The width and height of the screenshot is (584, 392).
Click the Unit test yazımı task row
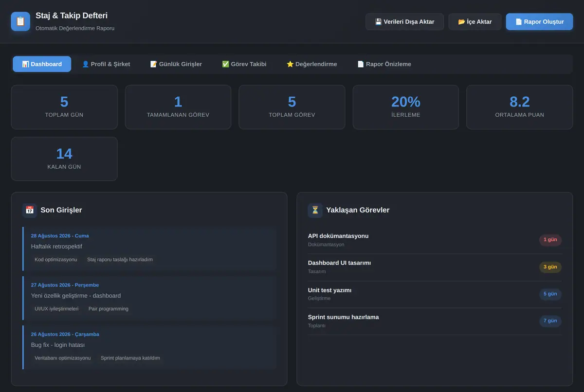[x=435, y=294]
